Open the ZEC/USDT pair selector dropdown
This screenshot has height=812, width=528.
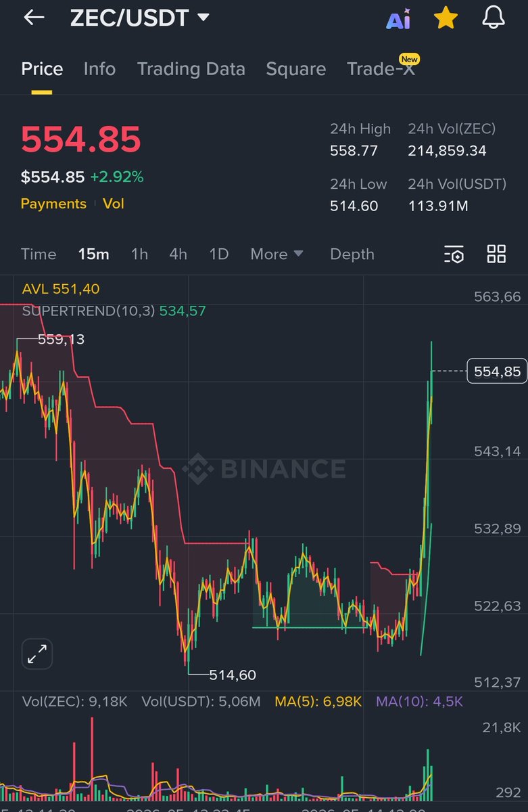point(140,18)
